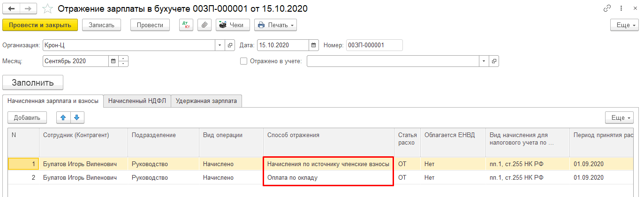Step the month value with the Месяц spinner

coord(123,61)
